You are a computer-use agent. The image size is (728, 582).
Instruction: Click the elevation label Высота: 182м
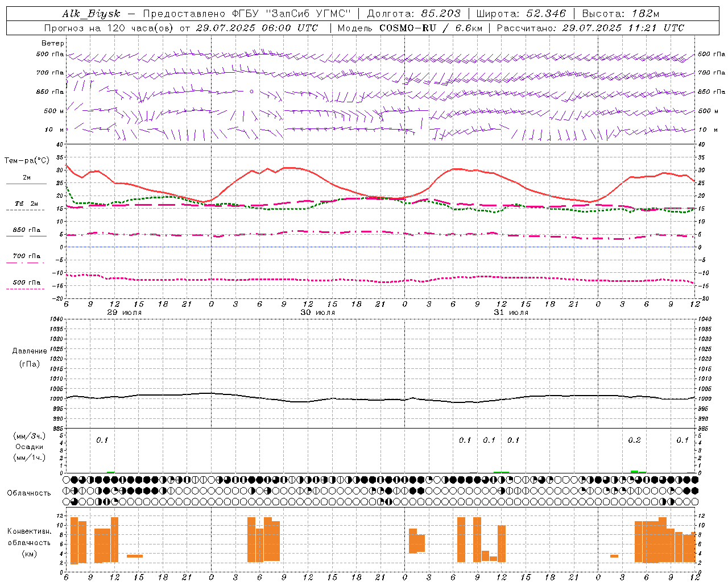tap(621, 14)
